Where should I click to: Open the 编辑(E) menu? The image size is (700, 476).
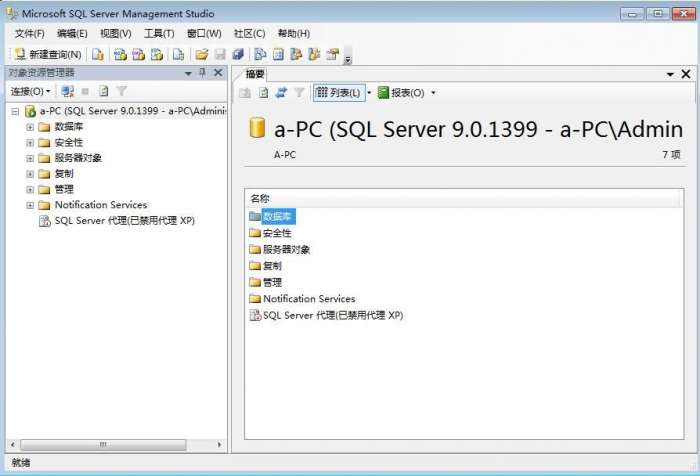coord(72,34)
